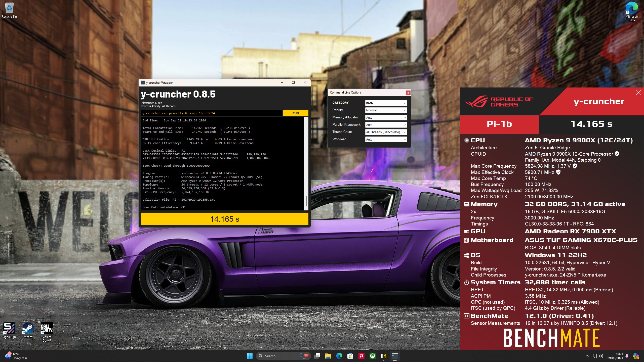Minimize the y-cruncher Wrapper window
This screenshot has width=644, height=362.
pos(282,82)
